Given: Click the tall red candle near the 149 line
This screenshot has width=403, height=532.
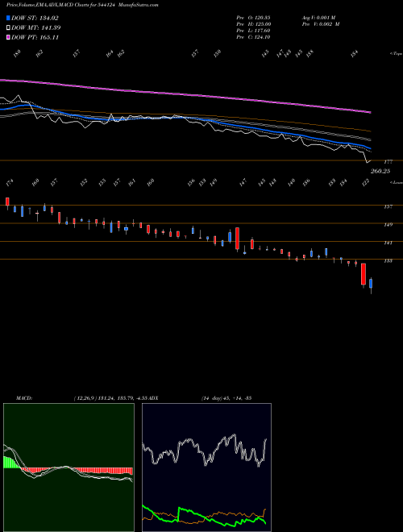Looking at the screenshot, I should (238, 239).
